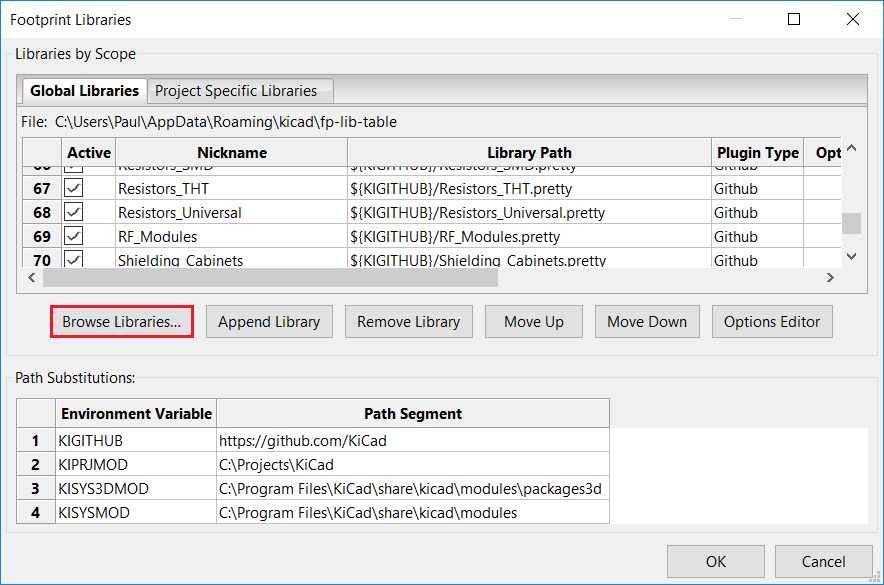The image size is (884, 585).
Task: Remove the selected library
Action: point(408,321)
